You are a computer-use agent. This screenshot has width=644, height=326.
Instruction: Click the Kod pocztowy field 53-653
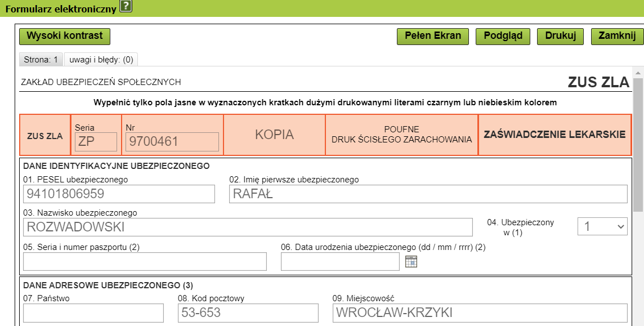(248, 313)
